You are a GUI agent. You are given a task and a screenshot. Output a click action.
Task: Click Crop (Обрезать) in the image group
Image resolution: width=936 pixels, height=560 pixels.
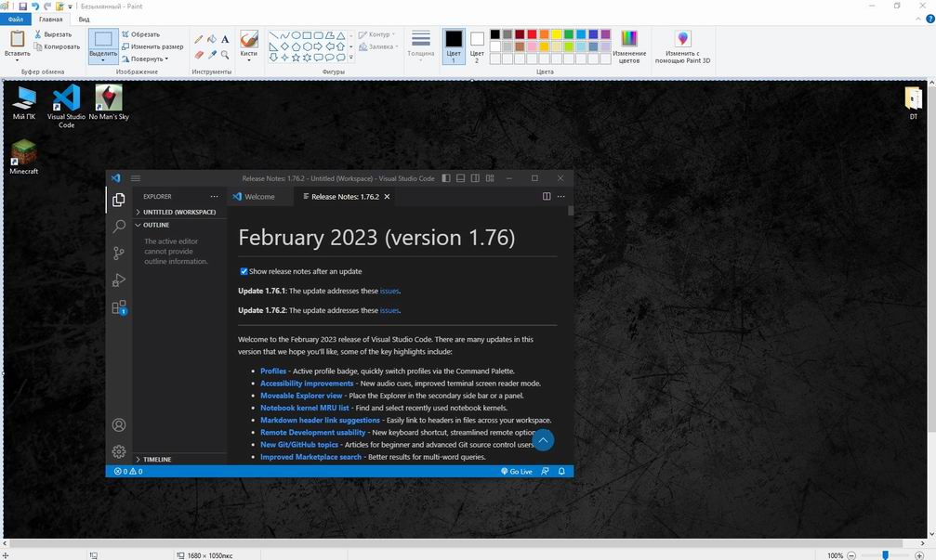(141, 34)
